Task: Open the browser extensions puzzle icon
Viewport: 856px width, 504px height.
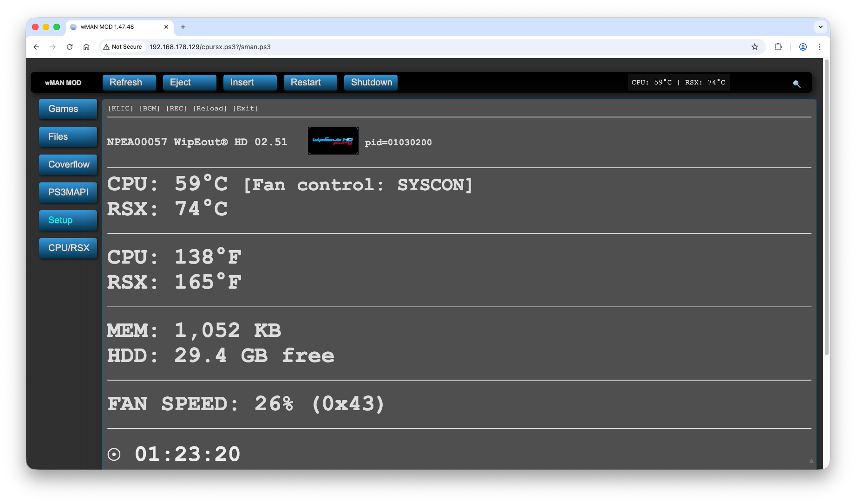Action: point(778,46)
